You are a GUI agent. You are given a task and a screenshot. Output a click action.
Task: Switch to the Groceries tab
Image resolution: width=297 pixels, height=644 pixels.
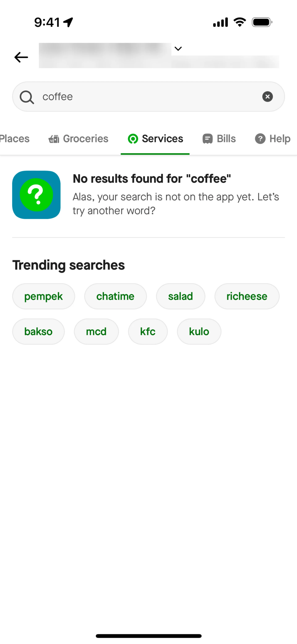pos(78,139)
